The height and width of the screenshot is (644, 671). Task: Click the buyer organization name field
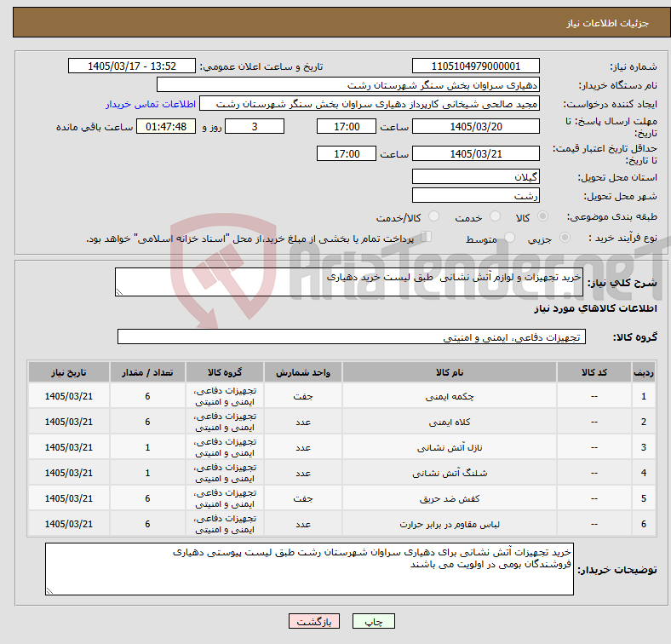[348, 85]
